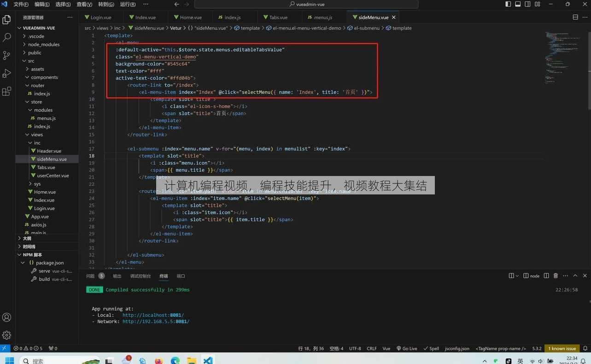Switch to the Tabs.vue editor tab
Screen dimensions: 591x364
click(278, 18)
